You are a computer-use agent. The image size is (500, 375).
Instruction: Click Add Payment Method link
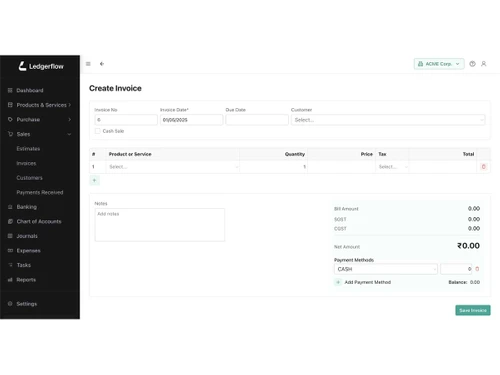click(368, 282)
